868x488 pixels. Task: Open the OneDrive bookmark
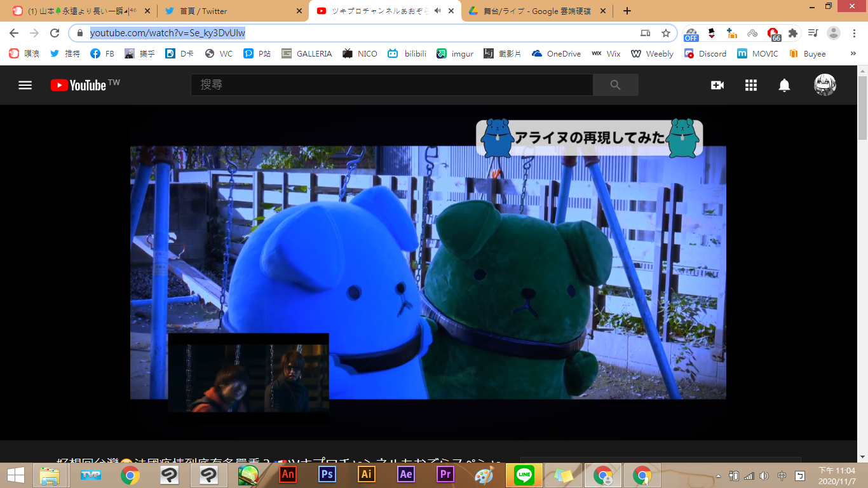pyautogui.click(x=556, y=54)
